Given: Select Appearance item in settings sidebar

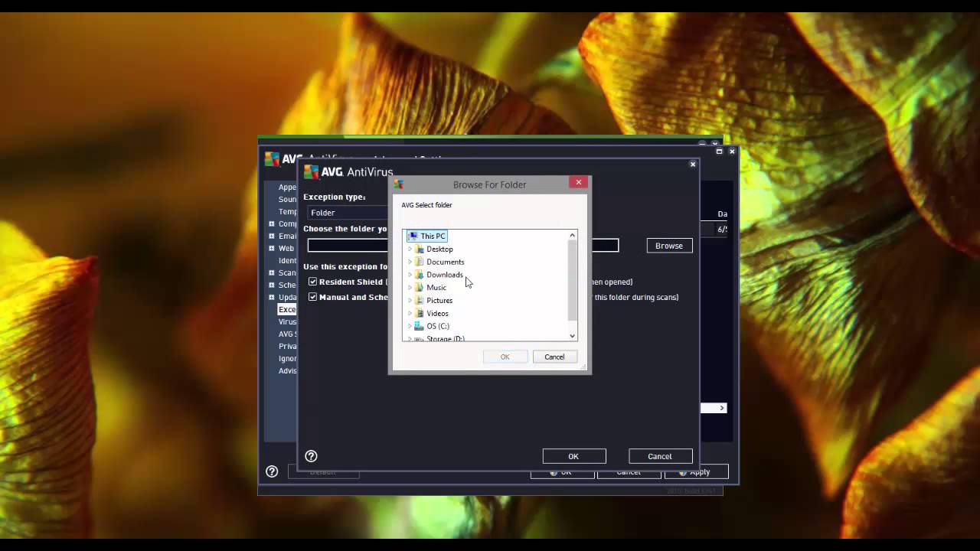Looking at the screenshot, I should 287,187.
